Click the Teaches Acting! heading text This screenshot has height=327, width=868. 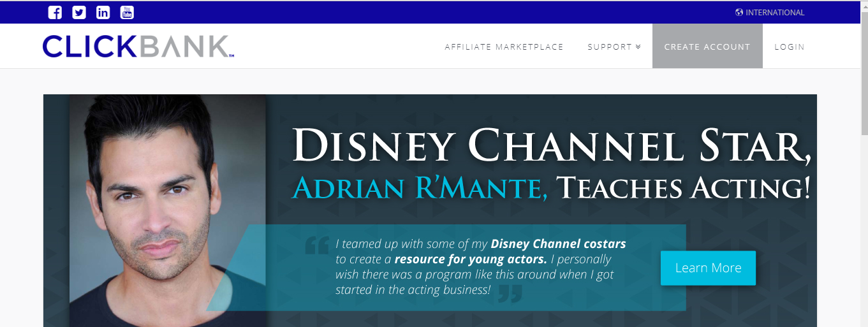point(683,187)
